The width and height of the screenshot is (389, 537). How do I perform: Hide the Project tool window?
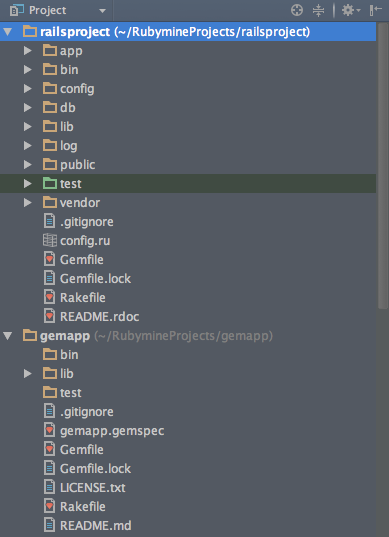(376, 10)
